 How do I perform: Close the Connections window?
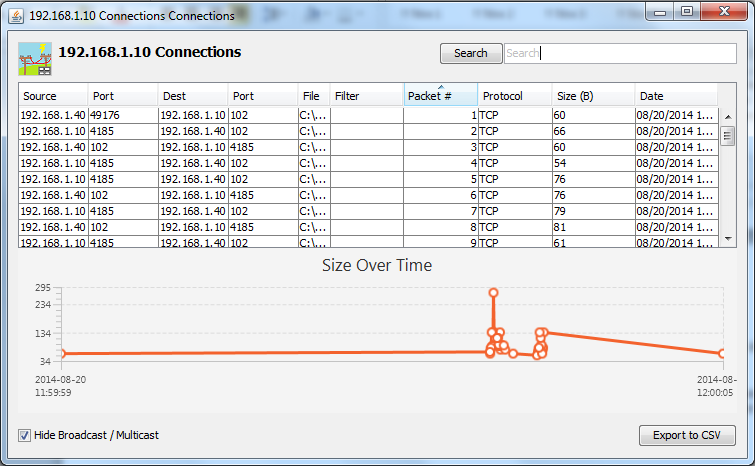click(x=724, y=12)
